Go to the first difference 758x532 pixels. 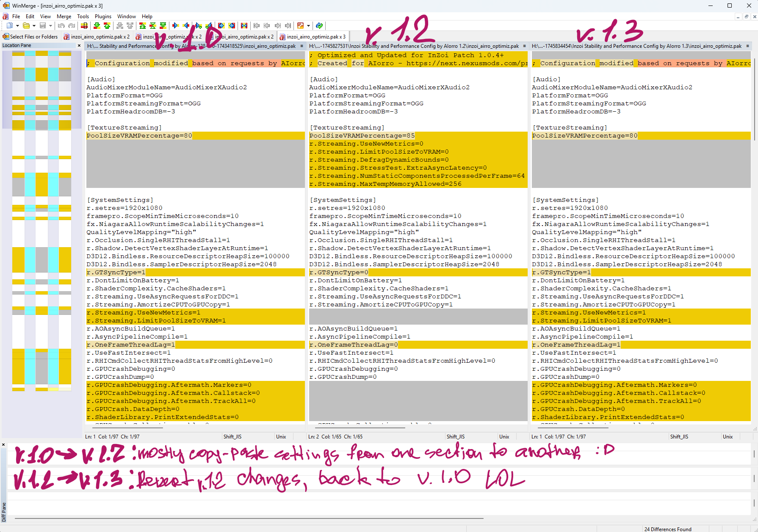coord(143,26)
